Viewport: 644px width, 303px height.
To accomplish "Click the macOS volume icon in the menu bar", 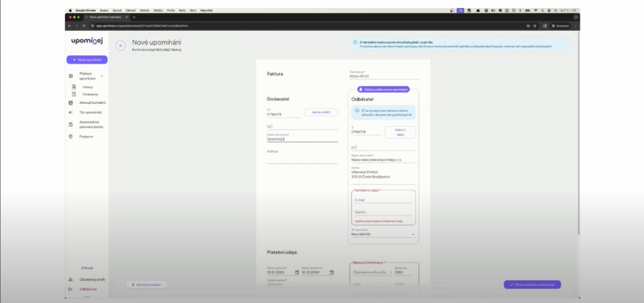I will 493,10.
